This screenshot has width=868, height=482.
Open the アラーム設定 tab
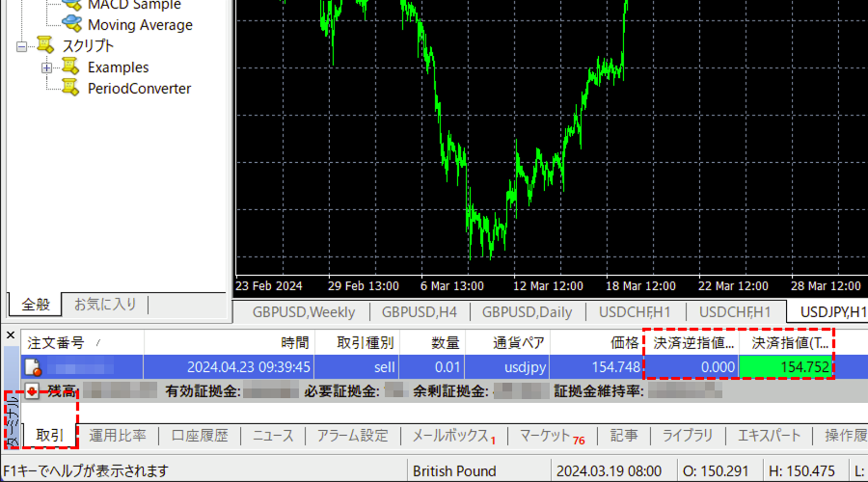pyautogui.click(x=353, y=436)
